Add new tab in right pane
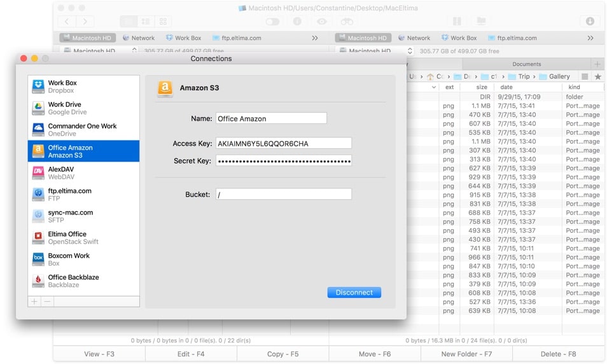Screen dimensions: 607x364 (x=597, y=64)
